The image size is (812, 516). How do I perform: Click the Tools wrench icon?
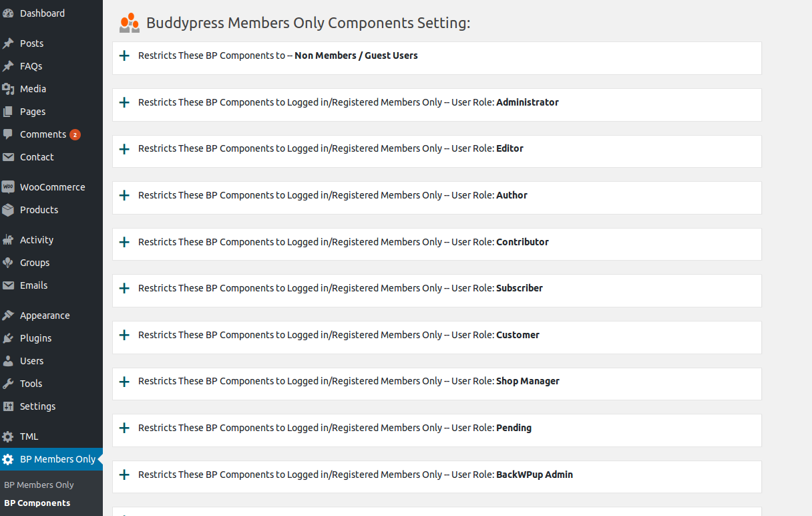click(8, 384)
